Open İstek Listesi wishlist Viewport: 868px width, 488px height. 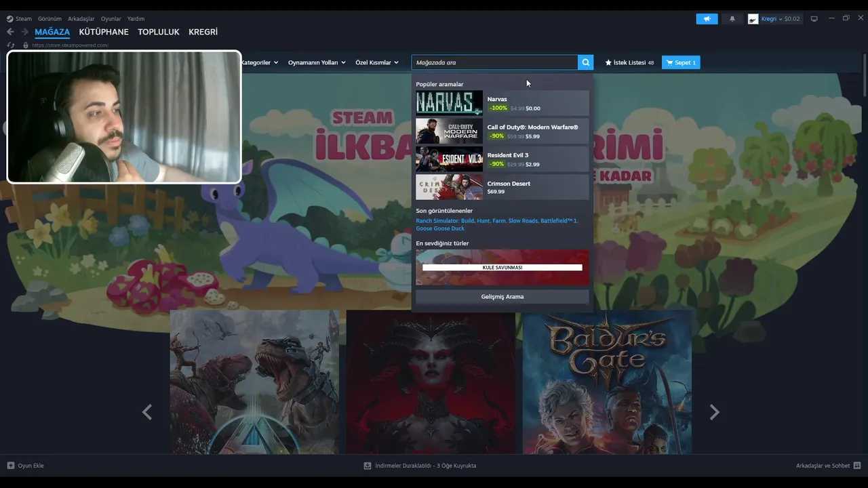click(x=629, y=62)
